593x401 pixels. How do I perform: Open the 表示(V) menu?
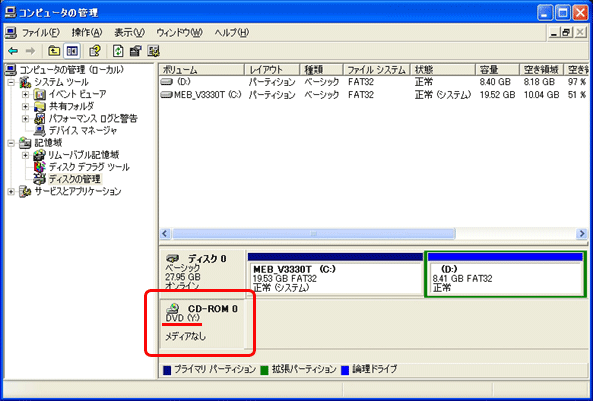click(130, 33)
